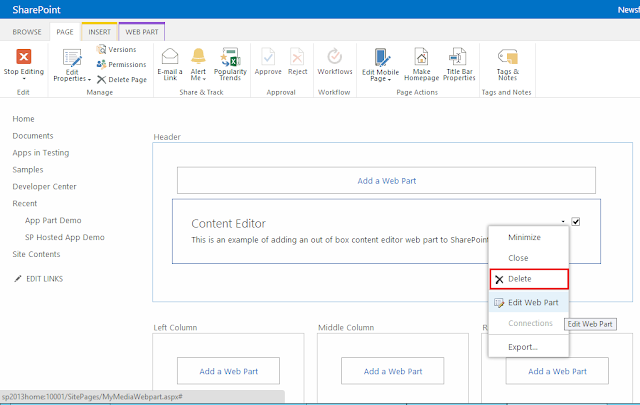Open the Samples navigation link
This screenshot has width=640, height=405.
(28, 169)
